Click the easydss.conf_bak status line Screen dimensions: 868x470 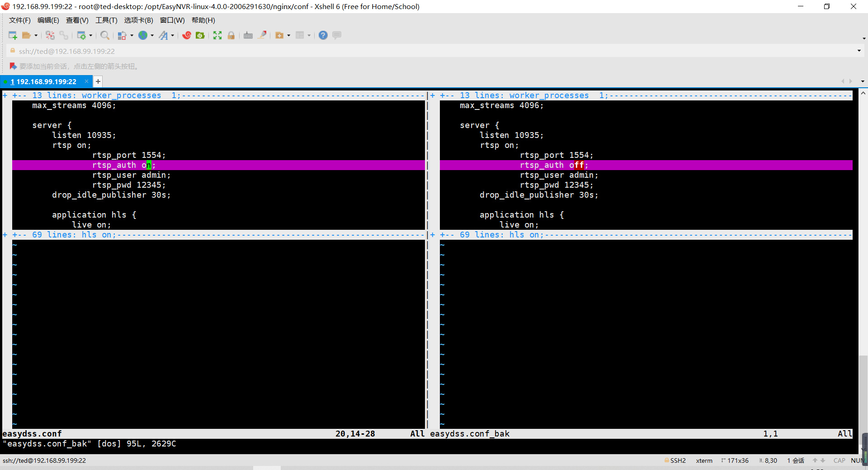coord(641,434)
